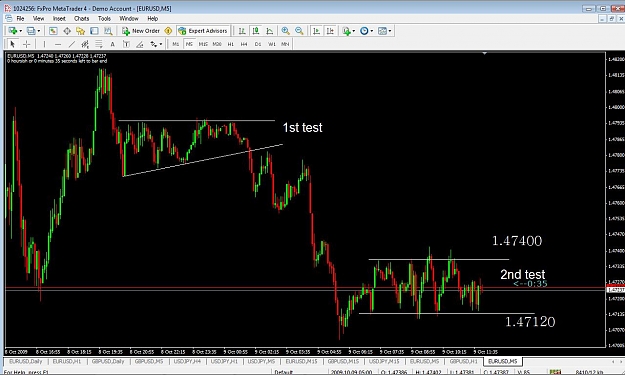The image size is (625, 375).
Task: Expand the Indicators dropdown arrow
Action: coord(353,31)
